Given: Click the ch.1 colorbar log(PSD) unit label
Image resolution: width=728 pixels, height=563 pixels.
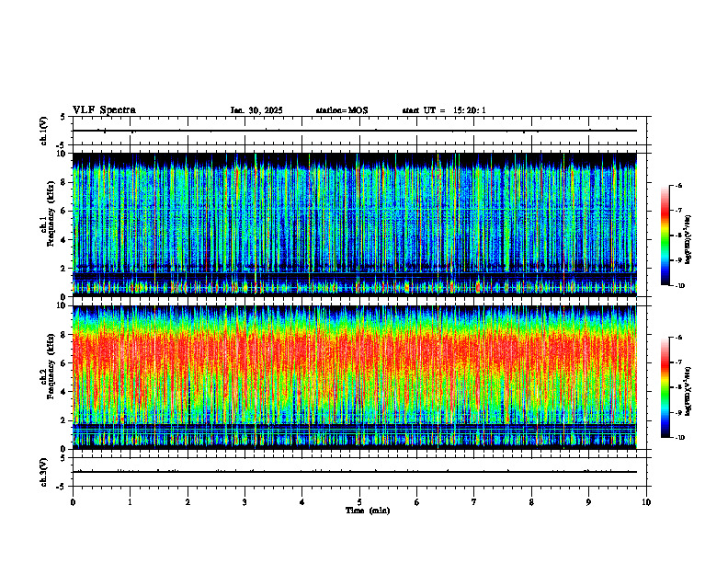Looking at the screenshot, I should (x=688, y=239).
